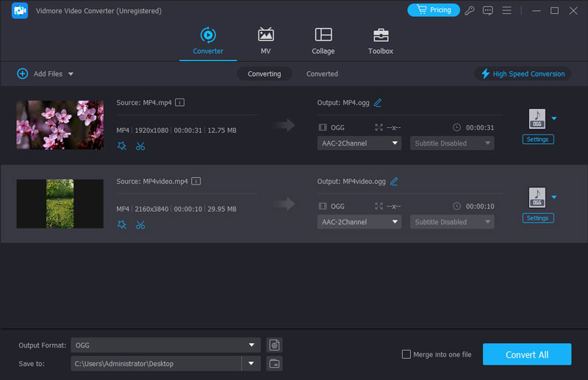Click the key register icon in title bar

(x=470, y=10)
